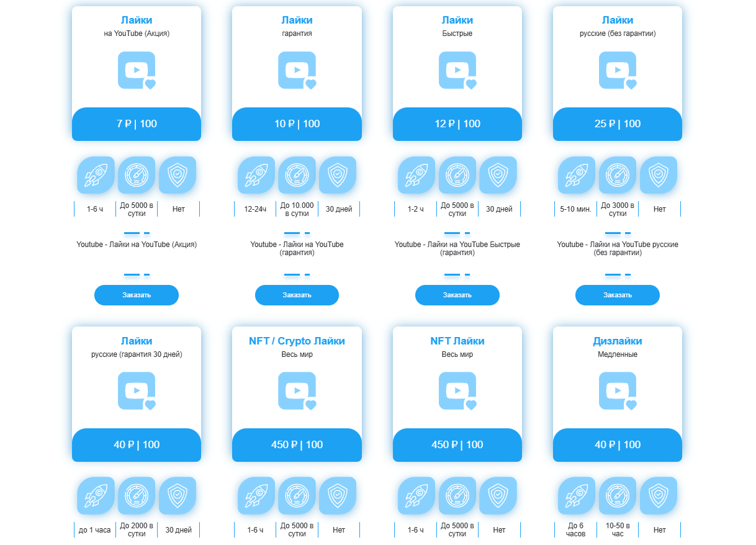Open the NFT / Crypto Лайки title
756x545 pixels.
pos(297,341)
